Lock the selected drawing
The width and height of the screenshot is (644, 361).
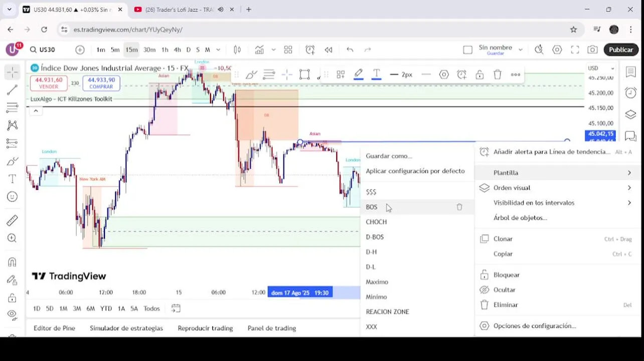click(x=479, y=74)
